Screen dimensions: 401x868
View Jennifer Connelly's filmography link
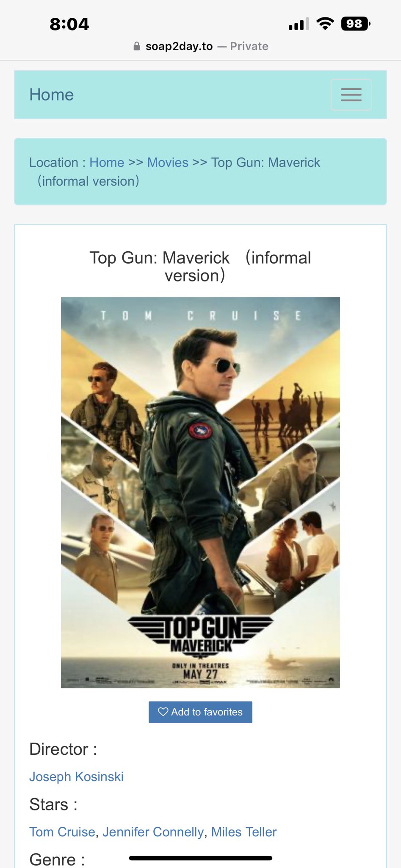[x=153, y=832]
